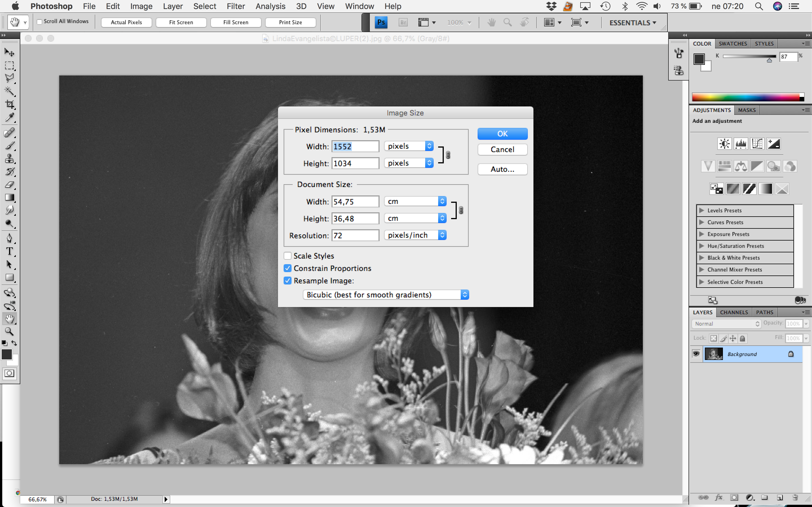This screenshot has height=507, width=812.
Task: Select the Type tool
Action: (x=9, y=251)
